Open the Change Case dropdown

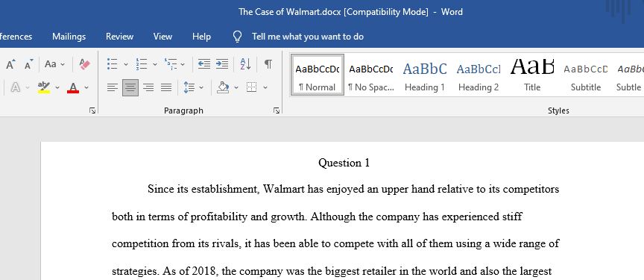(54, 64)
